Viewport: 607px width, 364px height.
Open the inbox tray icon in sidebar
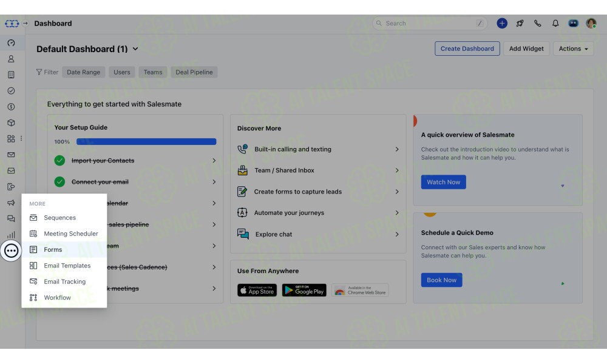pyautogui.click(x=11, y=170)
